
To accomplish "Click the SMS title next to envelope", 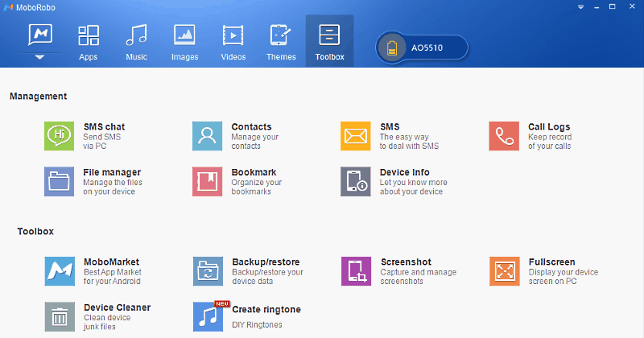I will [x=390, y=127].
